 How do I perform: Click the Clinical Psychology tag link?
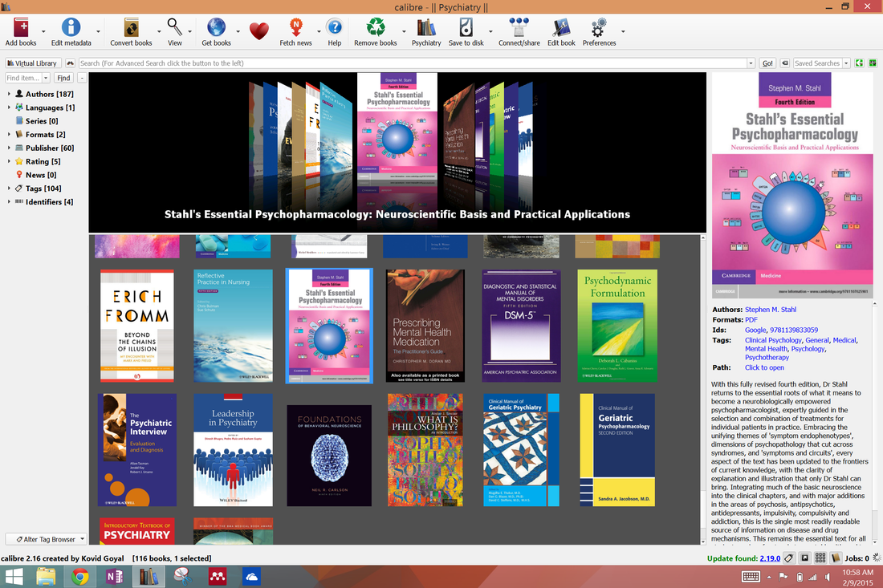[773, 340]
